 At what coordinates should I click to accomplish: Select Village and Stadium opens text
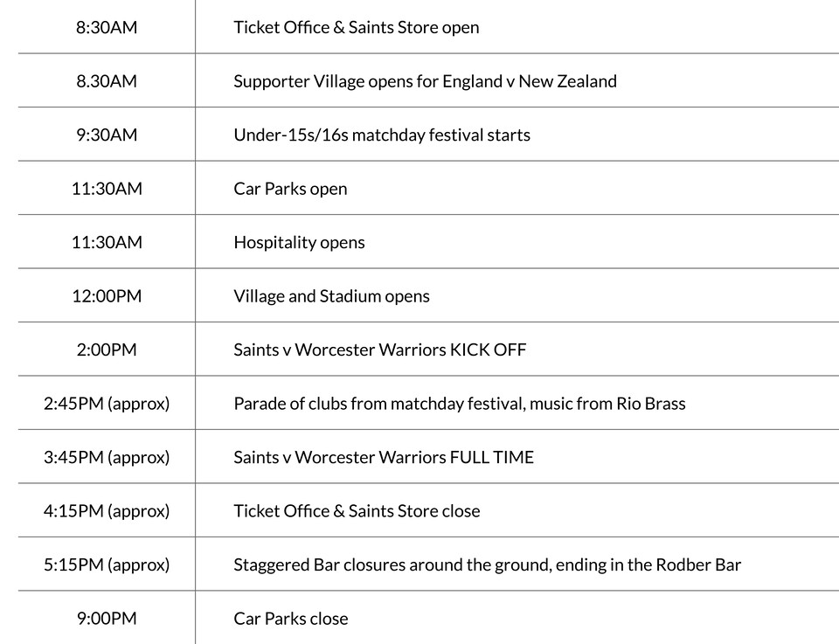tap(331, 296)
